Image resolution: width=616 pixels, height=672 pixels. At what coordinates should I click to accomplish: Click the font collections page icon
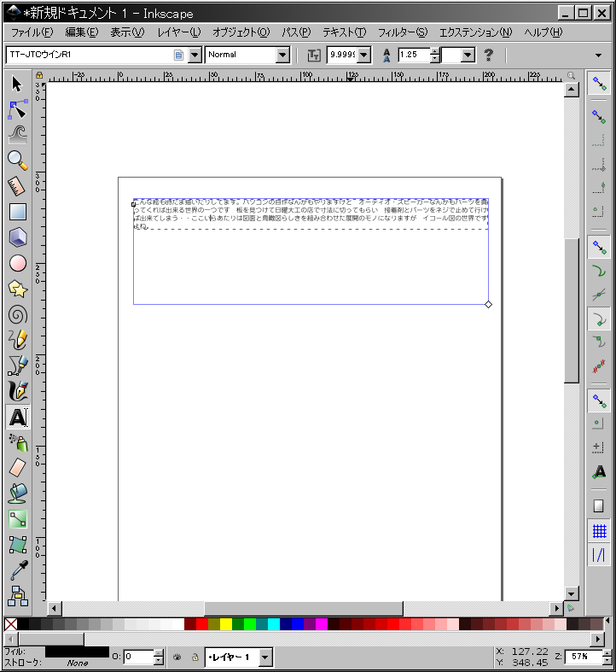click(178, 55)
